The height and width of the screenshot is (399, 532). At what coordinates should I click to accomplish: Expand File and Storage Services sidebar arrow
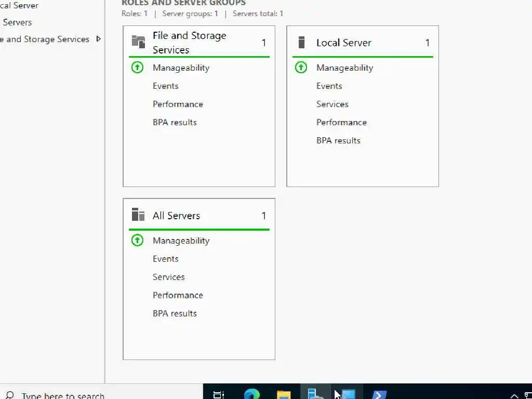98,38
